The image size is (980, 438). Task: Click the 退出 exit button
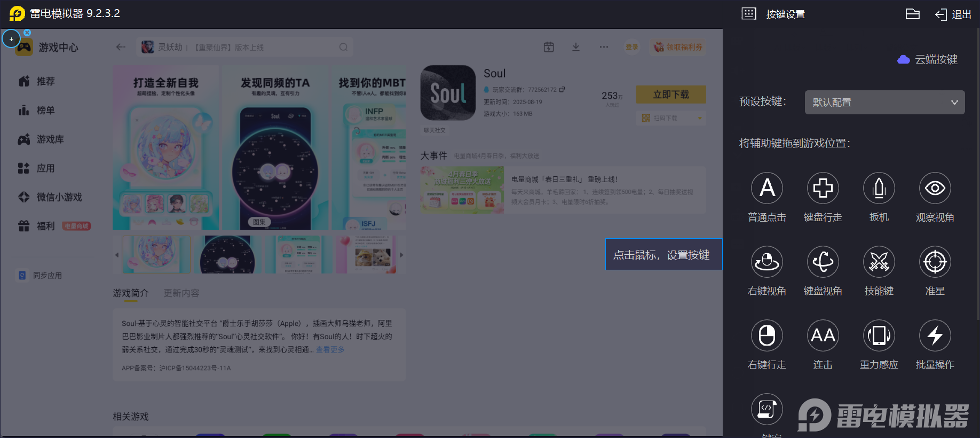click(953, 14)
